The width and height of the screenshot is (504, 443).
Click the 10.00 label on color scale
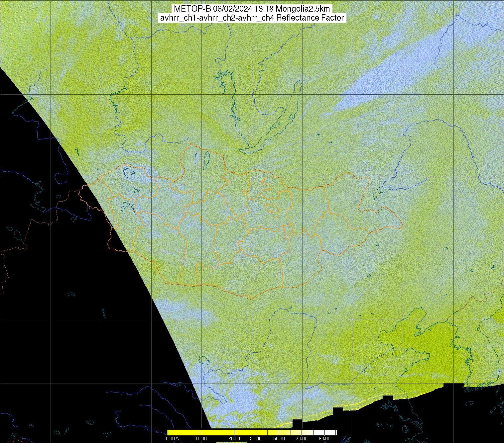(201, 438)
